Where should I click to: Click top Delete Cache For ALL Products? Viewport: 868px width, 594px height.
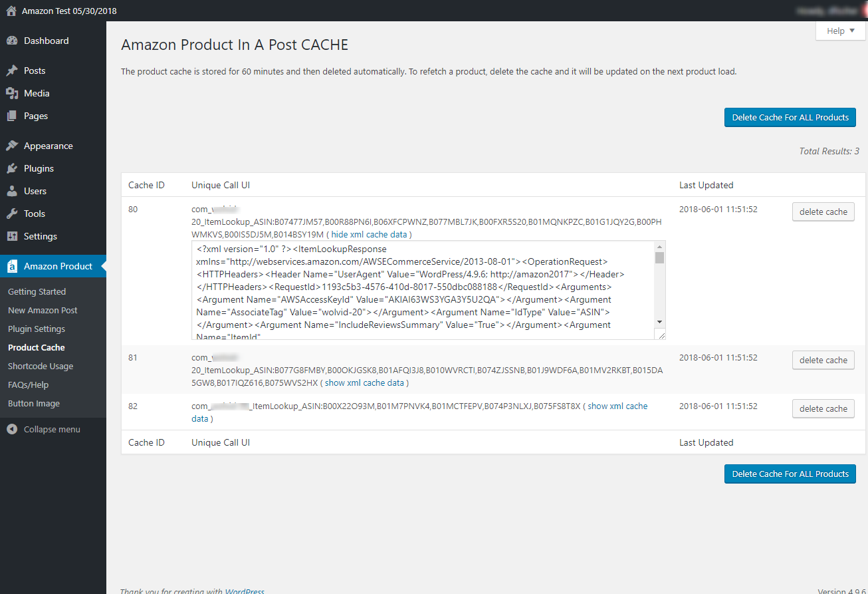790,118
